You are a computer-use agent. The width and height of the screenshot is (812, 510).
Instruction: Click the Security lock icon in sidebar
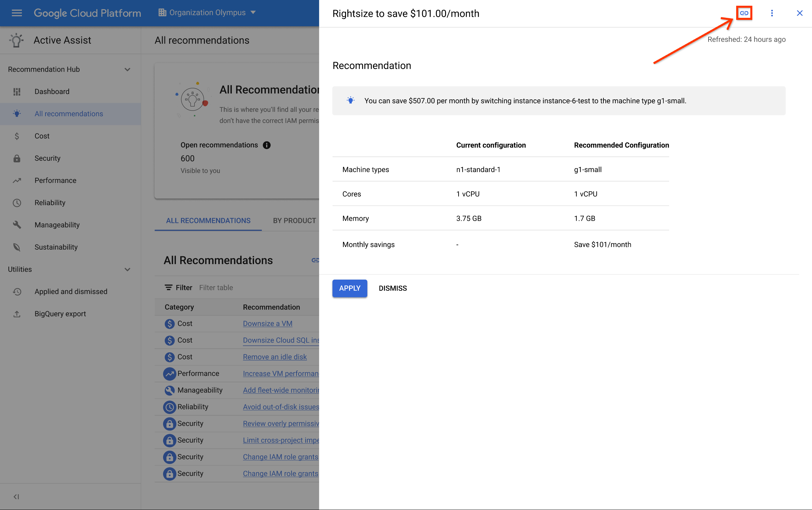click(17, 158)
